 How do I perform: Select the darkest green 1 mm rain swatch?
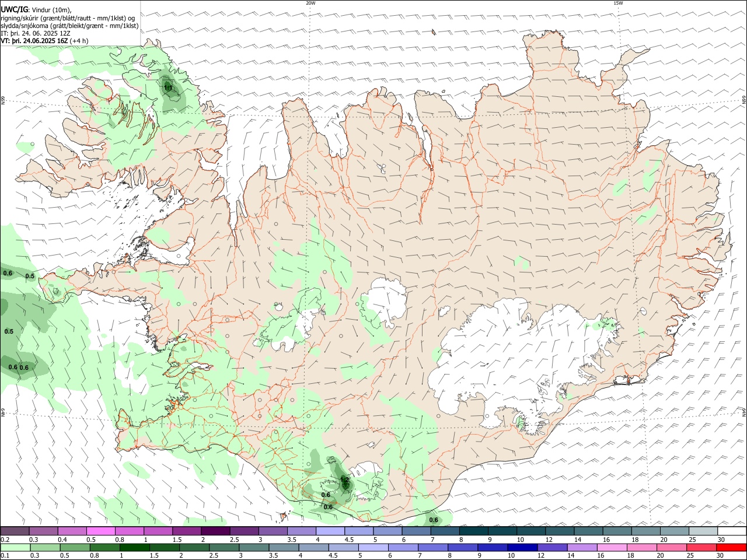point(135,548)
